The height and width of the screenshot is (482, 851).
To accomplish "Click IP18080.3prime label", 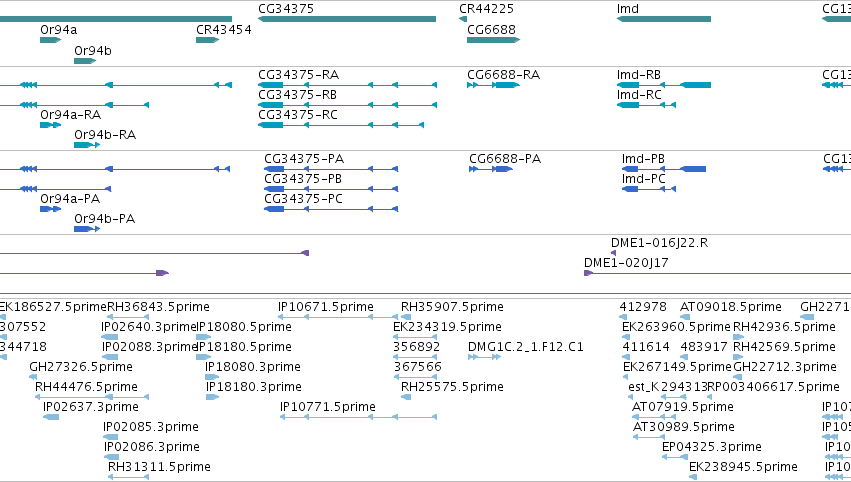I will 253,367.
